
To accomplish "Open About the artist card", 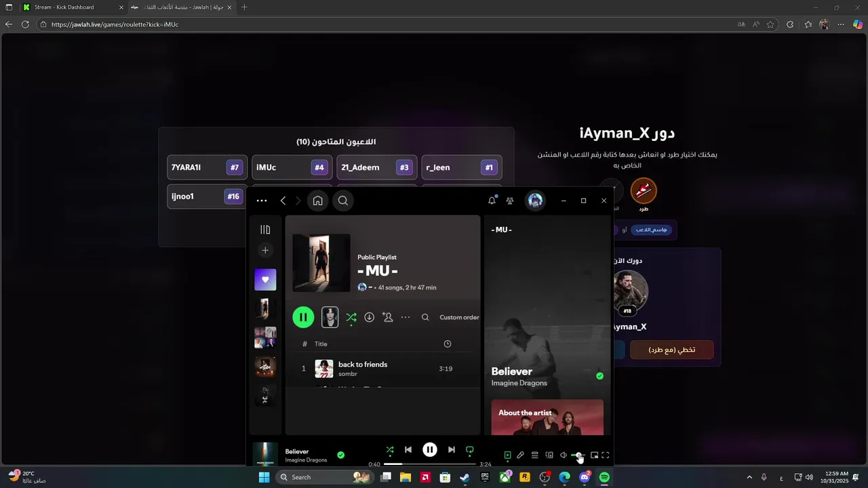I will pos(547,417).
